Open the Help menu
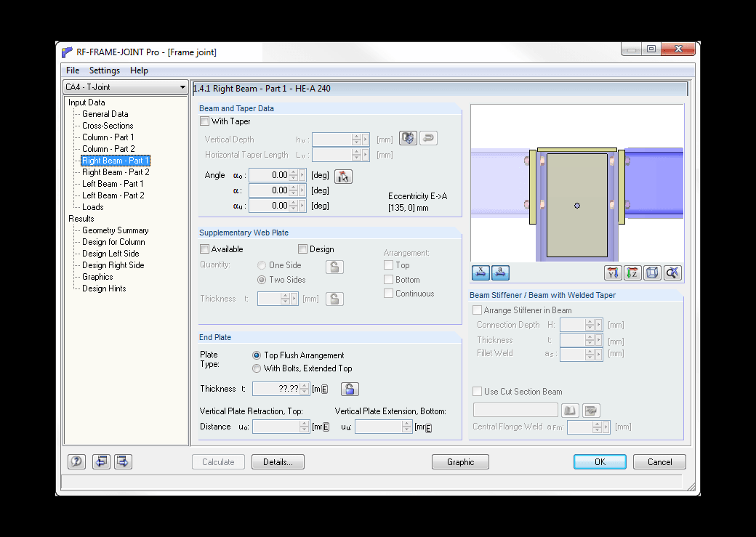 (x=139, y=70)
